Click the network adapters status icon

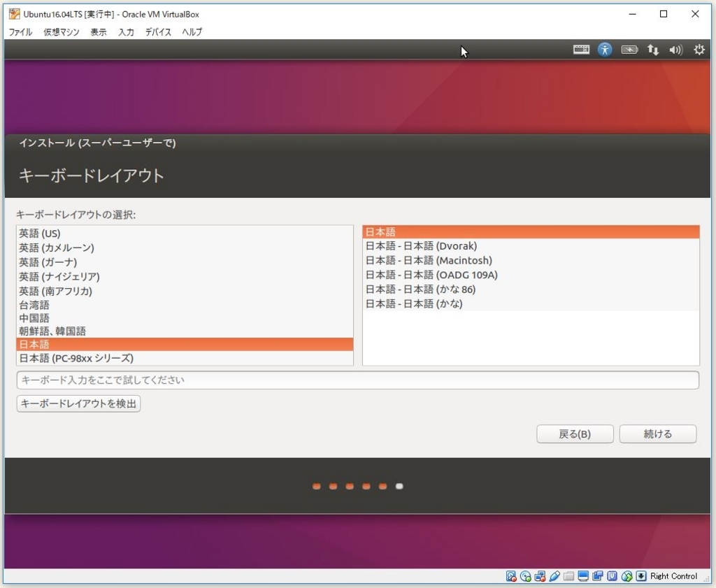coord(540,576)
